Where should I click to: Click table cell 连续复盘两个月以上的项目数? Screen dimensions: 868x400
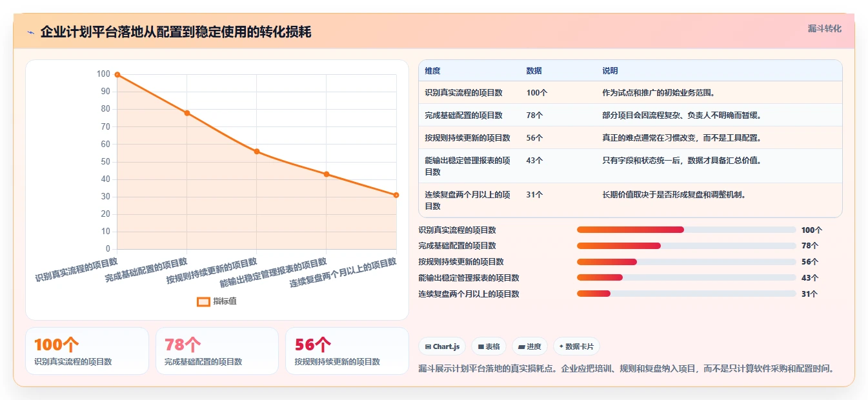click(x=467, y=201)
